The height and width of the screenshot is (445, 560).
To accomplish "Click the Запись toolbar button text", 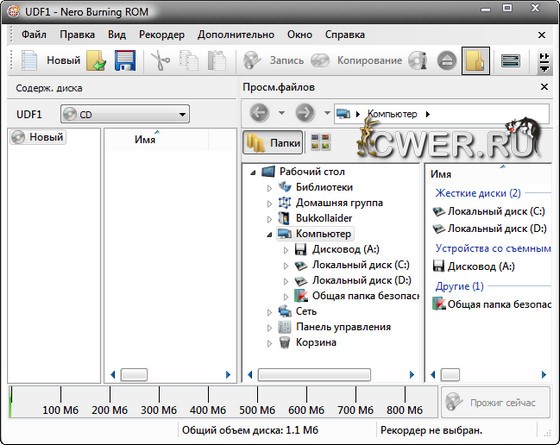I will [287, 60].
